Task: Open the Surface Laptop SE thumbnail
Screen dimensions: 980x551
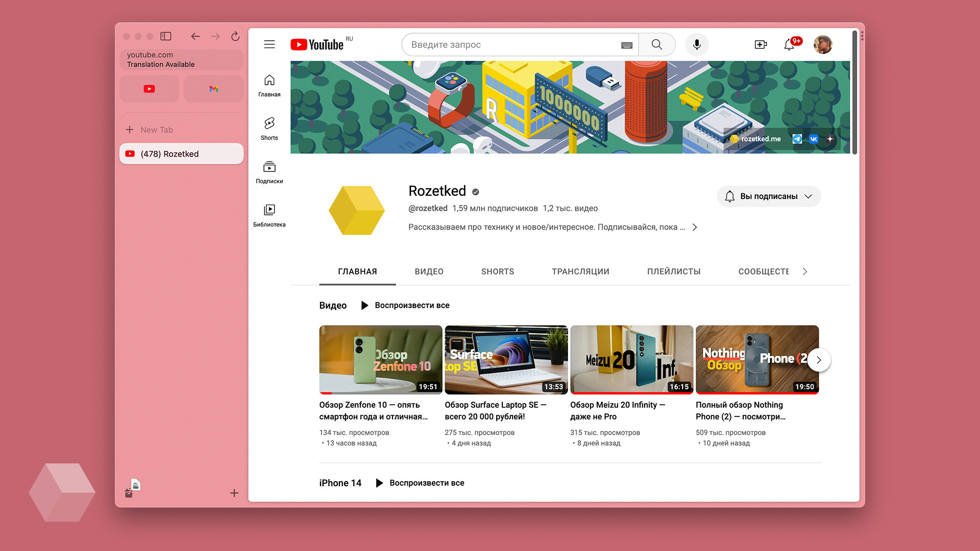Action: tap(506, 360)
